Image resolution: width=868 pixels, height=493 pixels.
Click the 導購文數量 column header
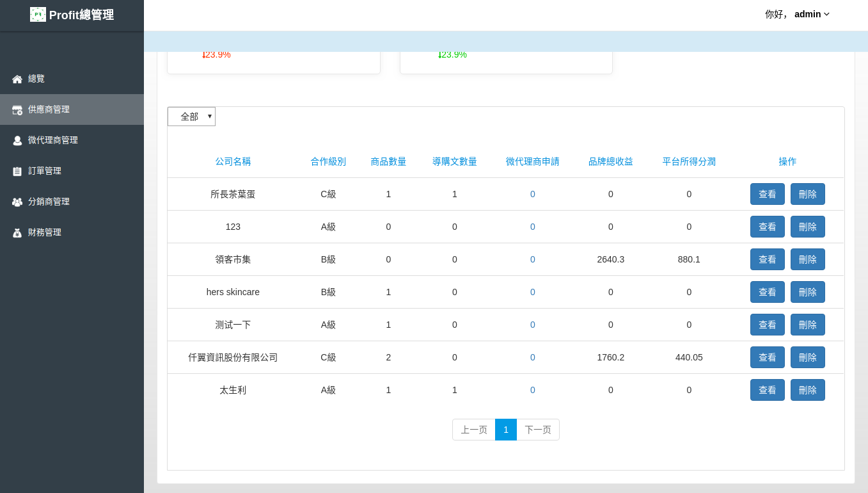tap(455, 161)
